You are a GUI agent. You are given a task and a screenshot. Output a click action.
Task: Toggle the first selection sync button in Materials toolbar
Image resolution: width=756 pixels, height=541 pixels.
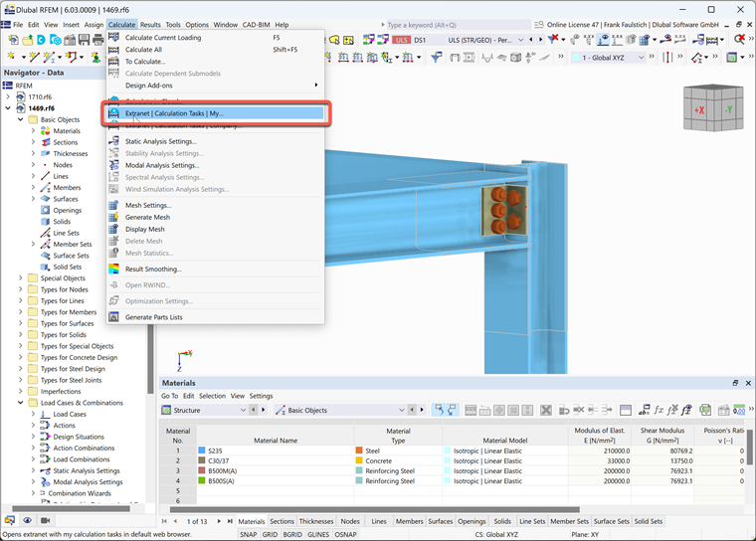[x=439, y=411]
